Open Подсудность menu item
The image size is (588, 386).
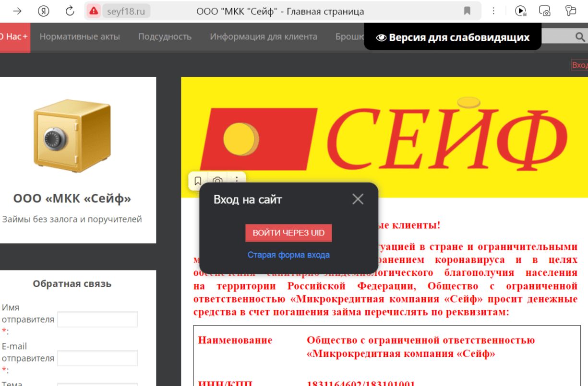click(x=165, y=37)
